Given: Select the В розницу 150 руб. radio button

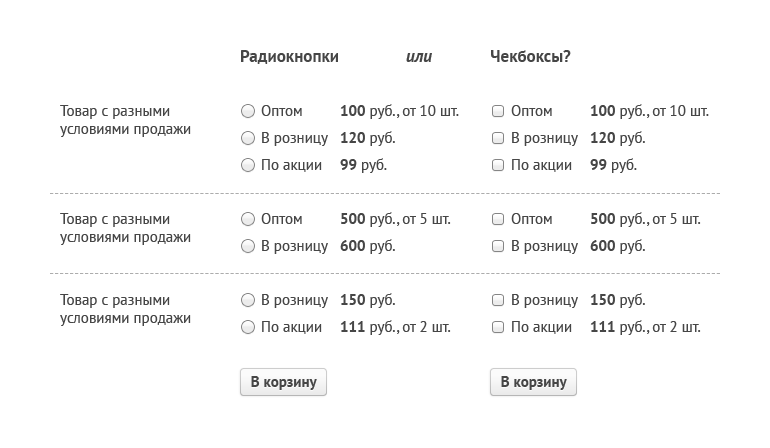Looking at the screenshot, I should [248, 300].
